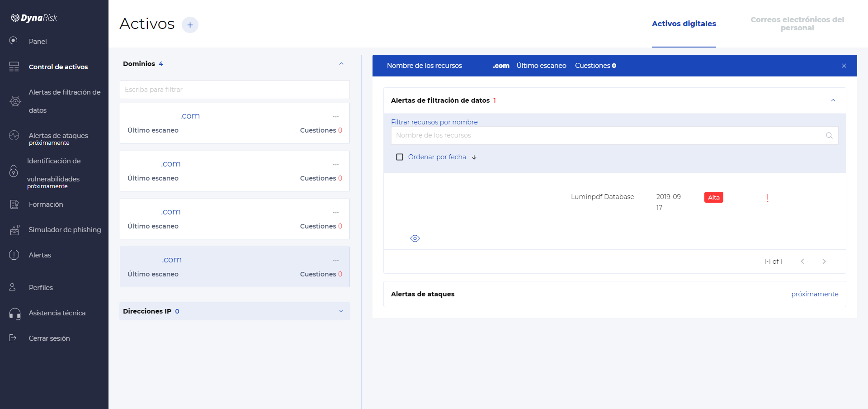Click Alertas de filtración de datos sidebar label

65,101
